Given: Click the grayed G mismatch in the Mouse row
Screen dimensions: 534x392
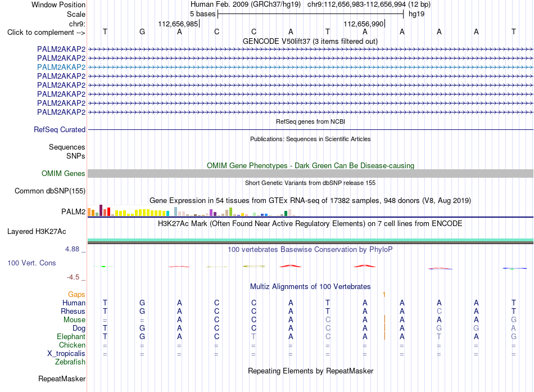Looking at the screenshot, I should [514, 320].
